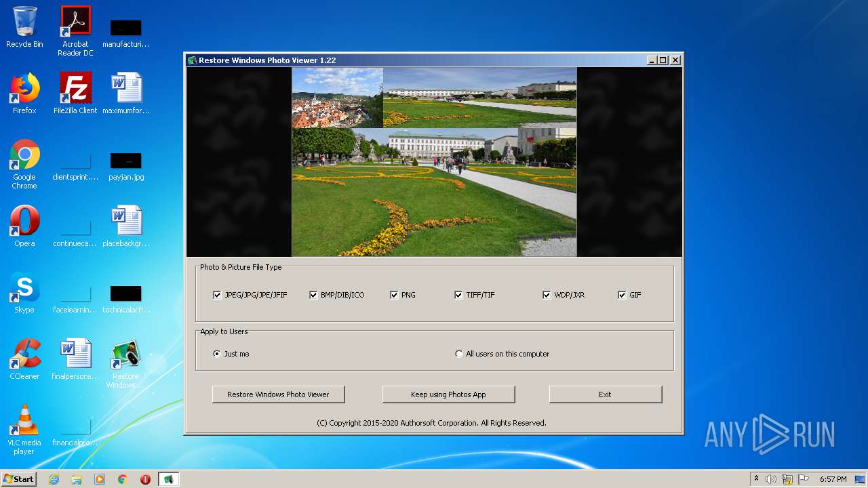Open Opera from the taskbar

click(x=145, y=479)
